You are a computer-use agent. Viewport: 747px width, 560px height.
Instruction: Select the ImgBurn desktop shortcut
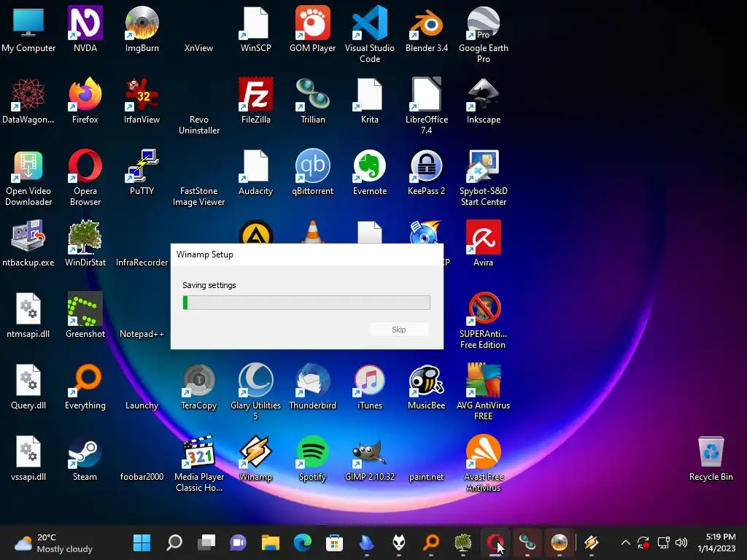pos(142,23)
